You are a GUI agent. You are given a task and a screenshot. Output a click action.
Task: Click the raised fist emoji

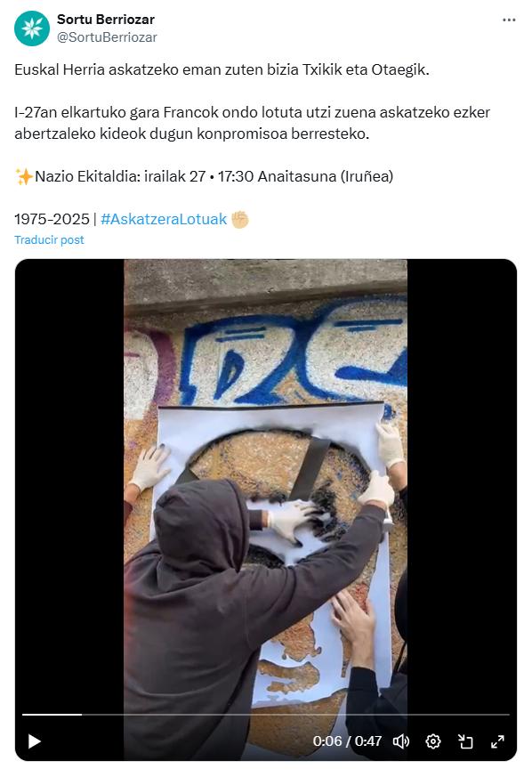tap(239, 219)
